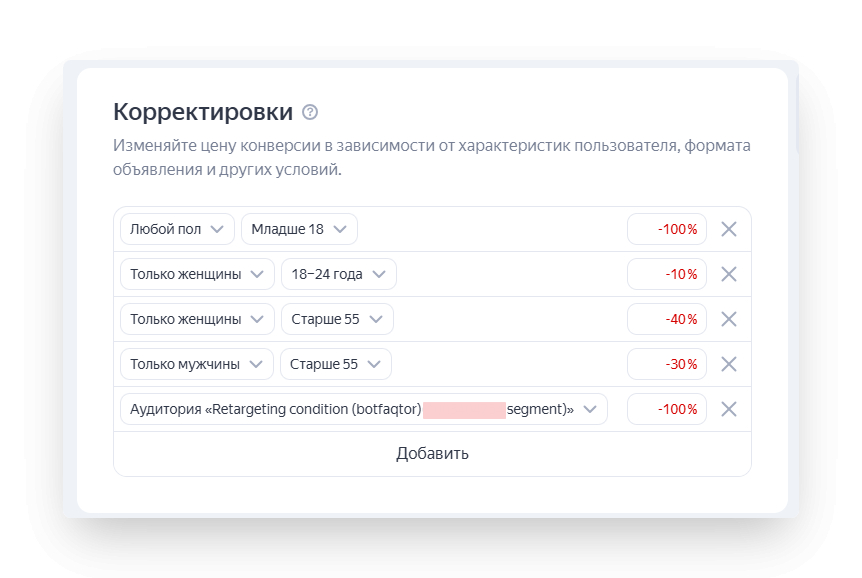The height and width of the screenshot is (578, 862).
Task: Open gender dropdown in the 18–24 года row
Action: coord(197,274)
